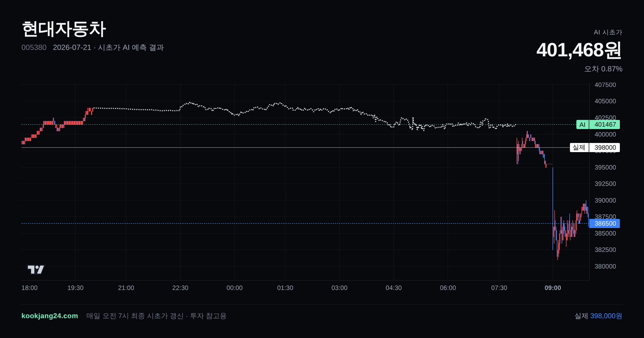
Task: Click the 19:30 time axis label
Action: [x=75, y=288]
